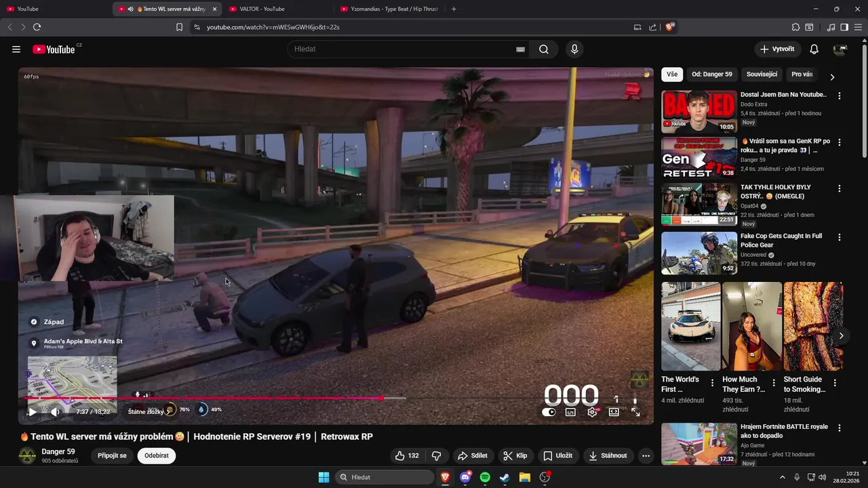Viewport: 868px width, 488px height.
Task: Open options for Fake Cop video
Action: (839, 237)
